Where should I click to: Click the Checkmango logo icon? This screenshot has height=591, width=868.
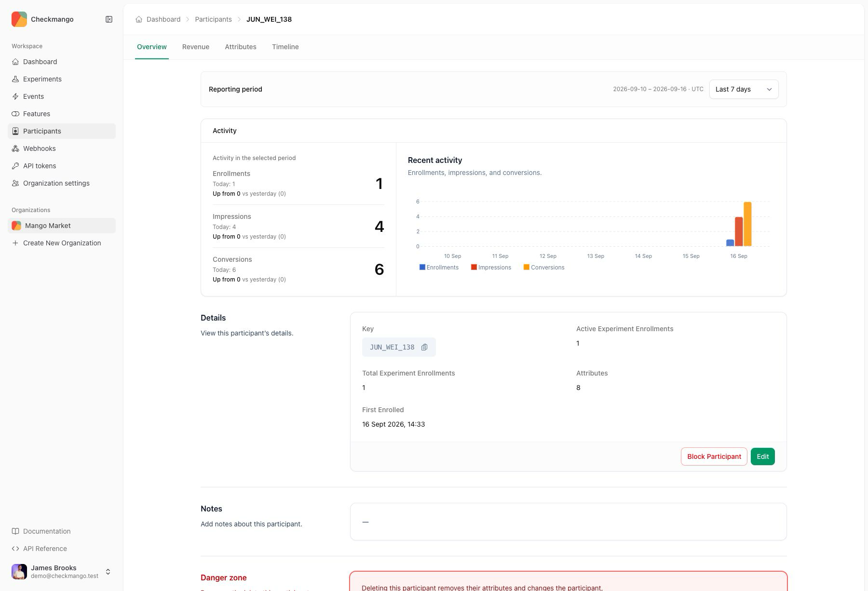(x=19, y=19)
